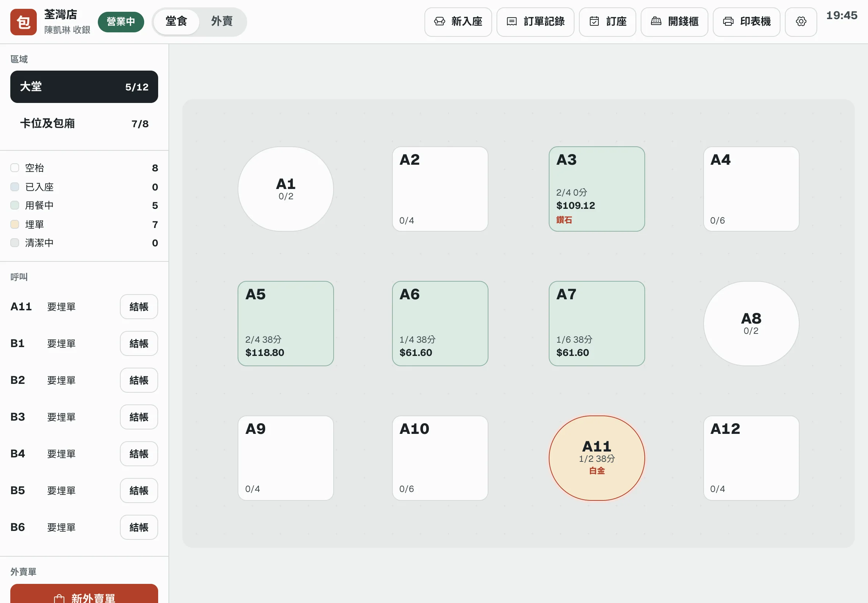Image resolution: width=868 pixels, height=603 pixels.
Task: Click 結帳 for table B3 call
Action: tap(139, 417)
